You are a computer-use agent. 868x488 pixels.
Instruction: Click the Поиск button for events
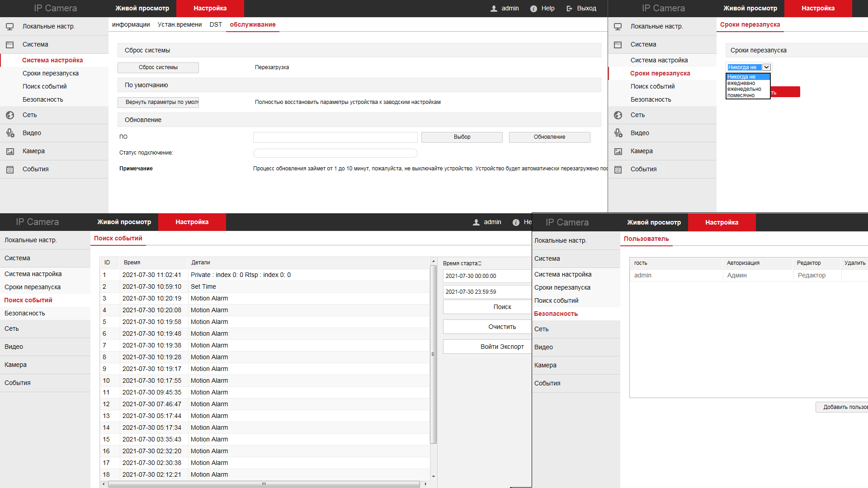(502, 307)
